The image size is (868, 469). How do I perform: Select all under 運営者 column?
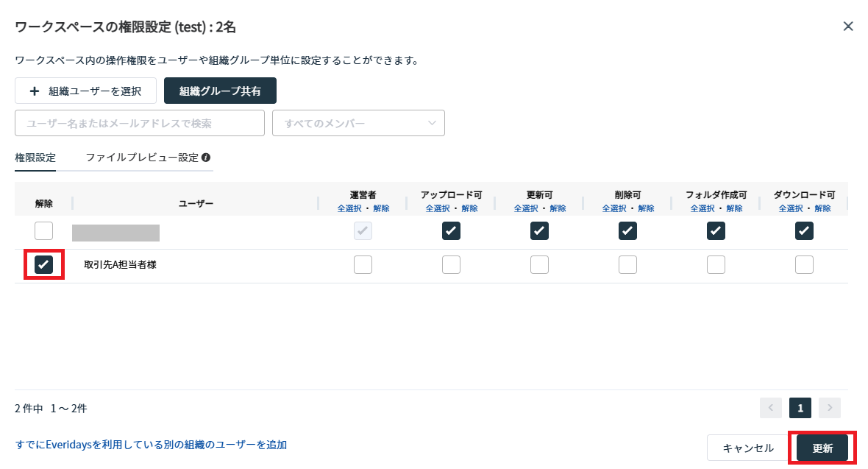pyautogui.click(x=349, y=208)
